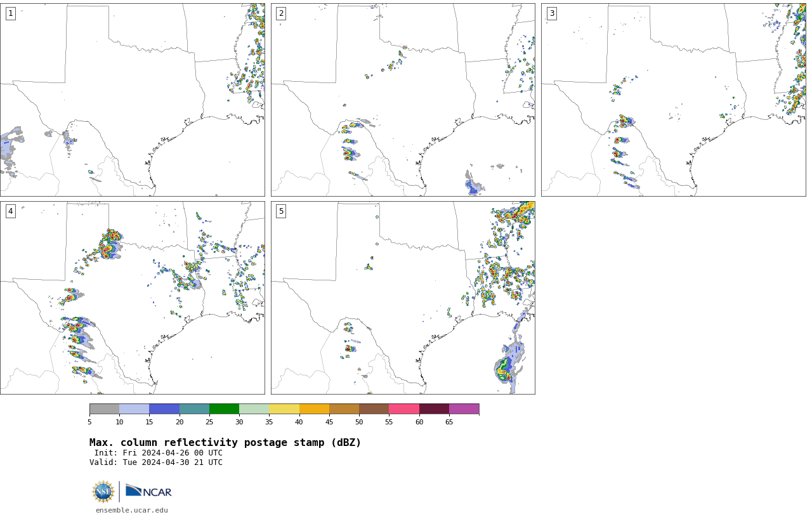Click the light lavender 10-15 dBZ swatch
Image resolution: width=812 pixels, height=517 pixels.
pos(134,409)
